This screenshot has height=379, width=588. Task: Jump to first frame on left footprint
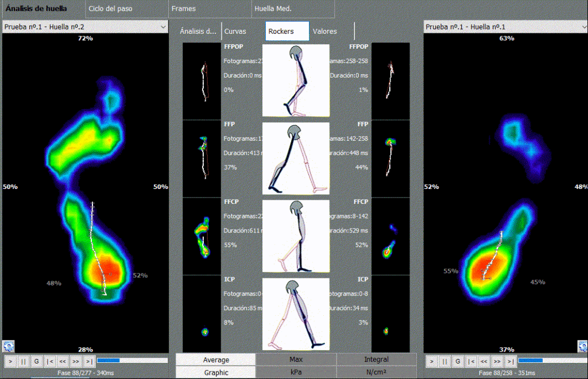pos(50,361)
